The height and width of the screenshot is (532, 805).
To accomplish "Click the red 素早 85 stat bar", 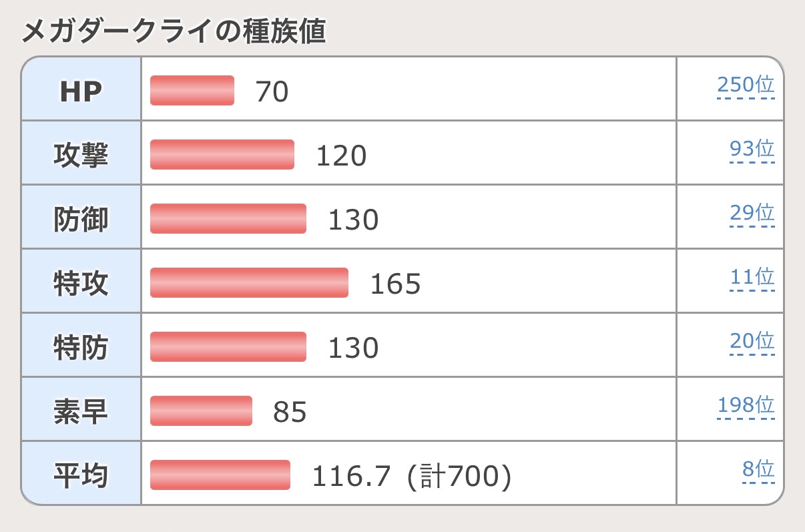I will 201,411.
